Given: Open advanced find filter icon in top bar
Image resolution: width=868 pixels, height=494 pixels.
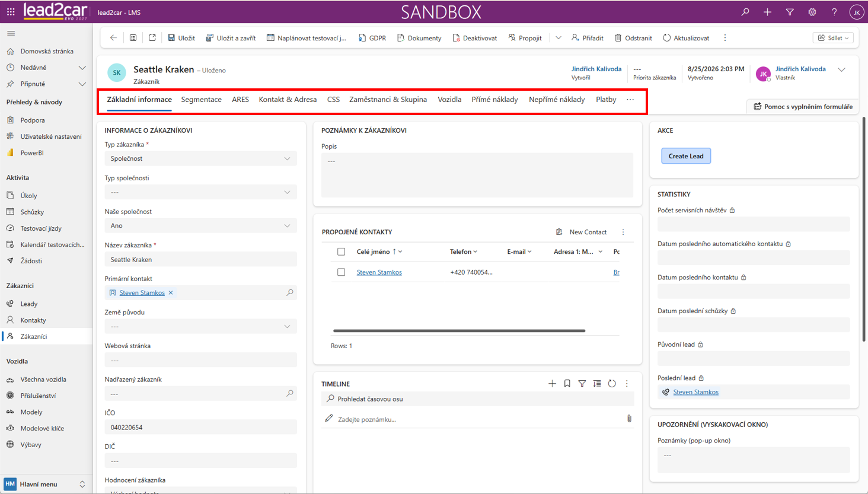Looking at the screenshot, I should click(x=790, y=12).
